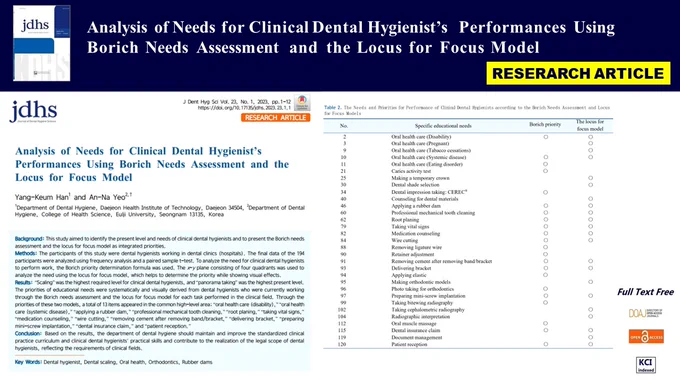The image size is (680, 383).
Task: Select table row Taking vital signs
Action: (x=468, y=226)
